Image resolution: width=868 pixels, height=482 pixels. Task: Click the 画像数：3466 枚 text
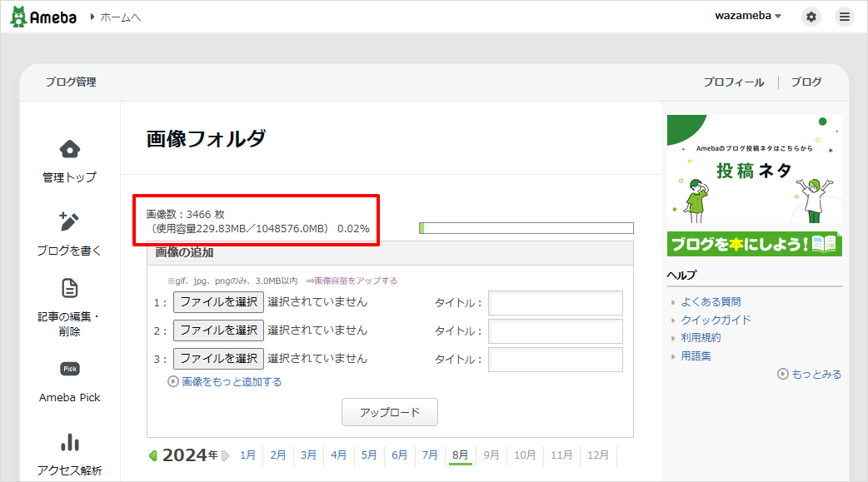[x=186, y=214]
